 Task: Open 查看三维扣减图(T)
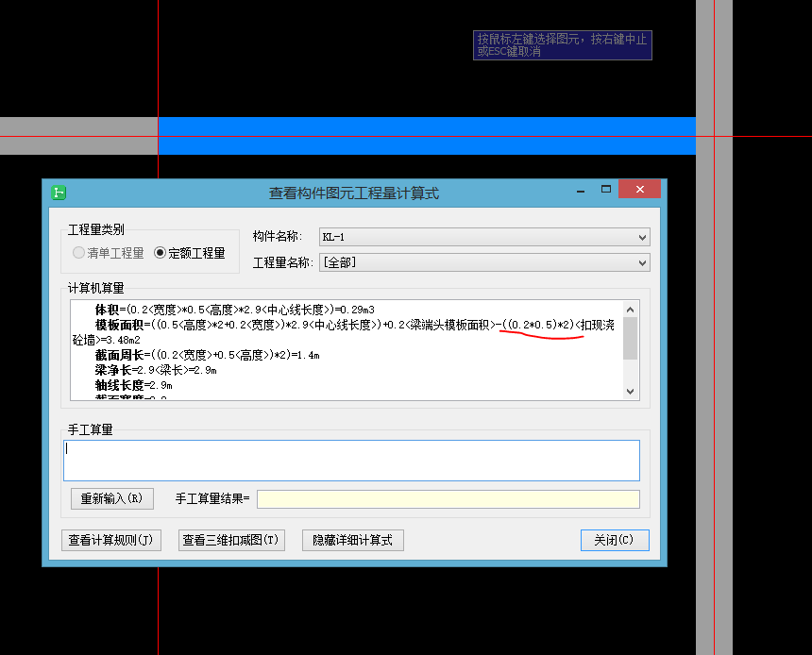[231, 540]
